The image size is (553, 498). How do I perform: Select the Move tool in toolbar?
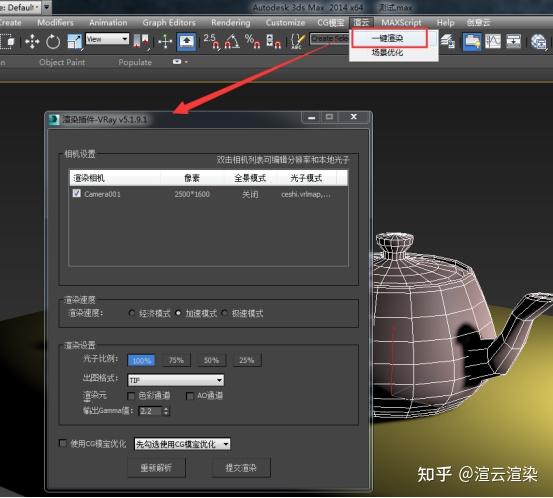coord(32,42)
